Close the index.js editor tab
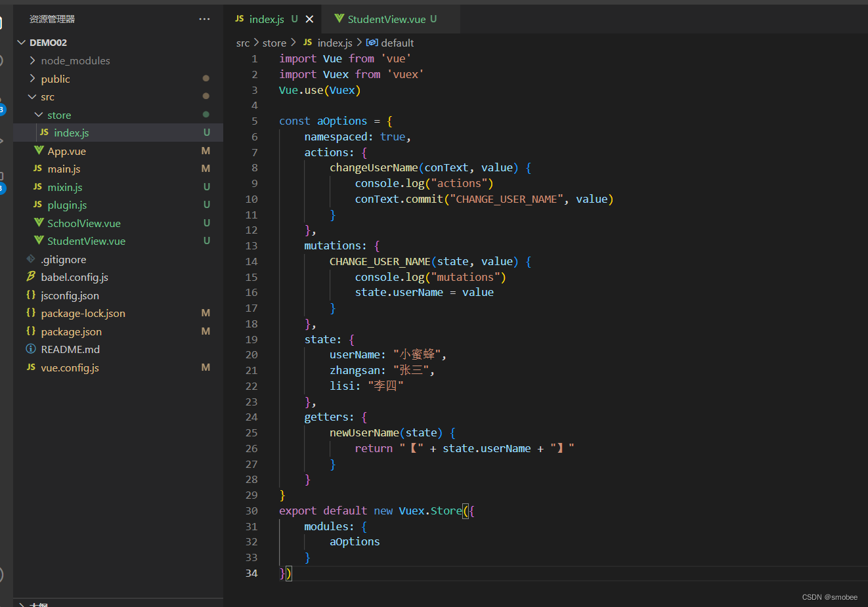Viewport: 868px width, 607px height. 309,19
